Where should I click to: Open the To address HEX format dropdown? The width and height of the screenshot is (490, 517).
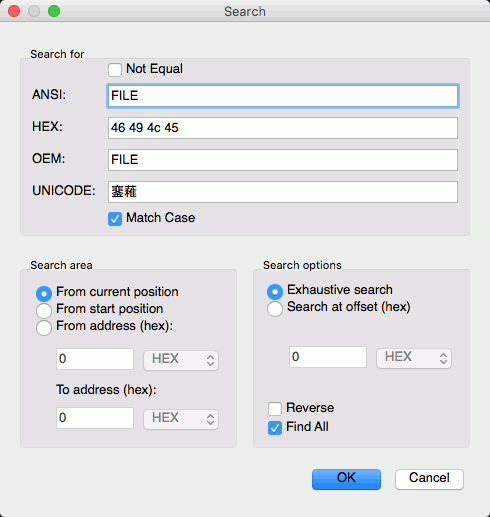tap(181, 419)
